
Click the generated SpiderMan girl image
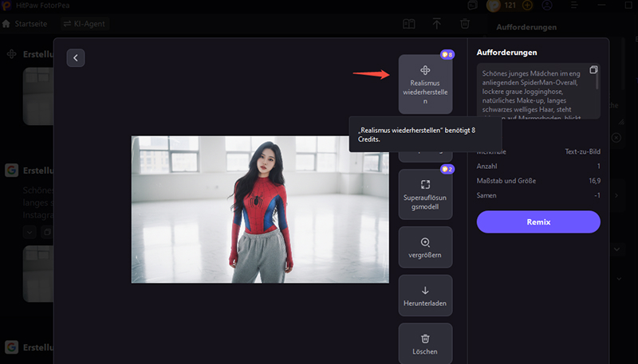260,209
